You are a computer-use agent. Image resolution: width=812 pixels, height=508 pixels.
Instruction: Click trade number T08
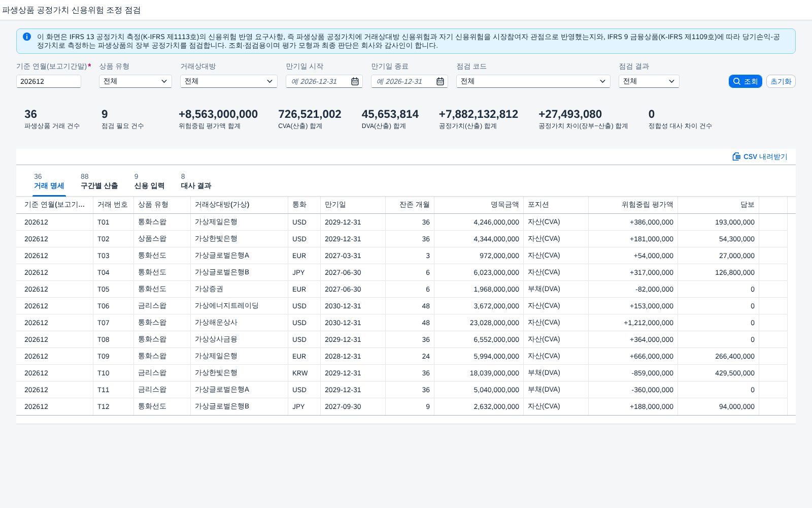click(104, 339)
